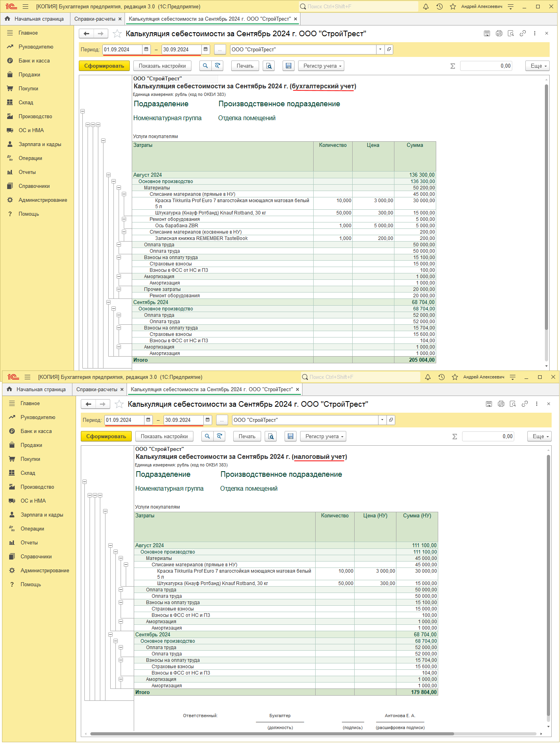Screen dimensions: 560x743
Task: Click header chain-link icon in бухгалтерский учет window
Action: click(x=523, y=33)
